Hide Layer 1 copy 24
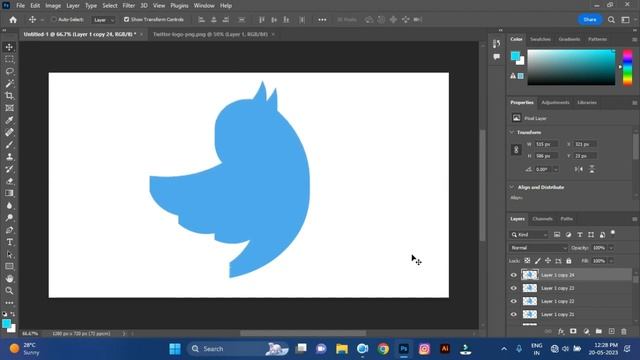 tap(513, 275)
